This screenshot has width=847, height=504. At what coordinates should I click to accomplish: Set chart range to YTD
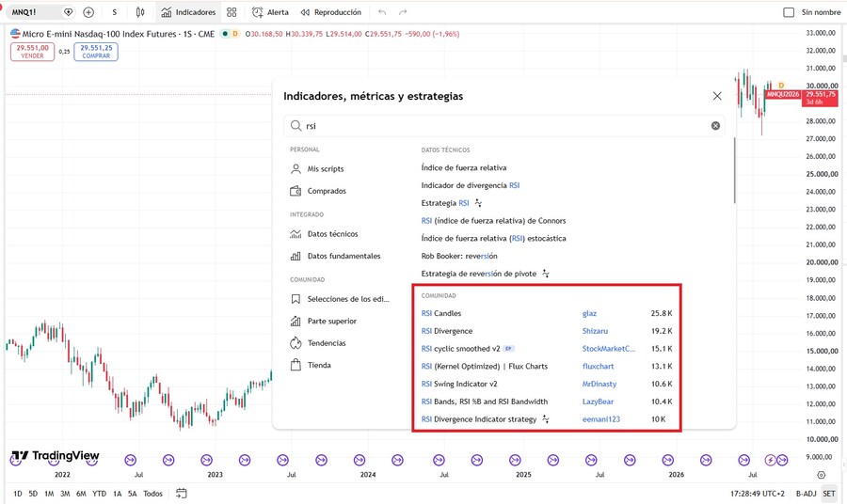click(100, 494)
